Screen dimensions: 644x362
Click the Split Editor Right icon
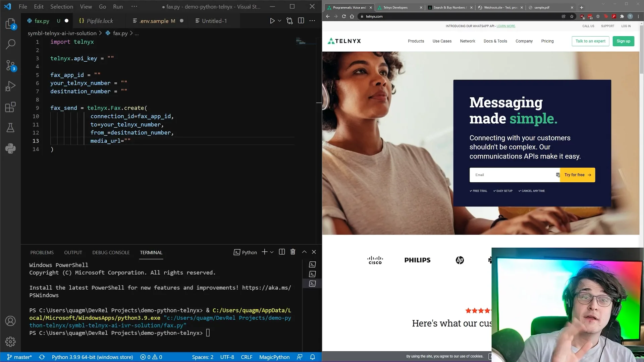[x=301, y=21]
